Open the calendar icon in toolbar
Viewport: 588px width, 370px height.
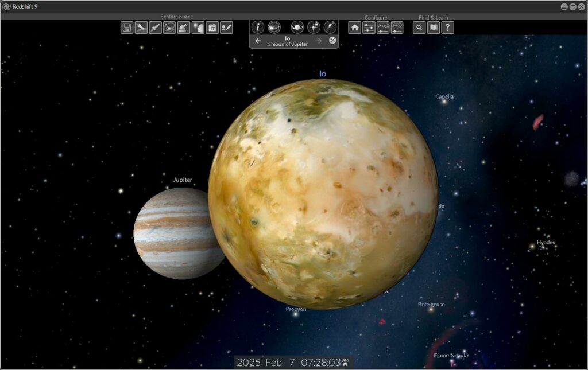click(212, 28)
